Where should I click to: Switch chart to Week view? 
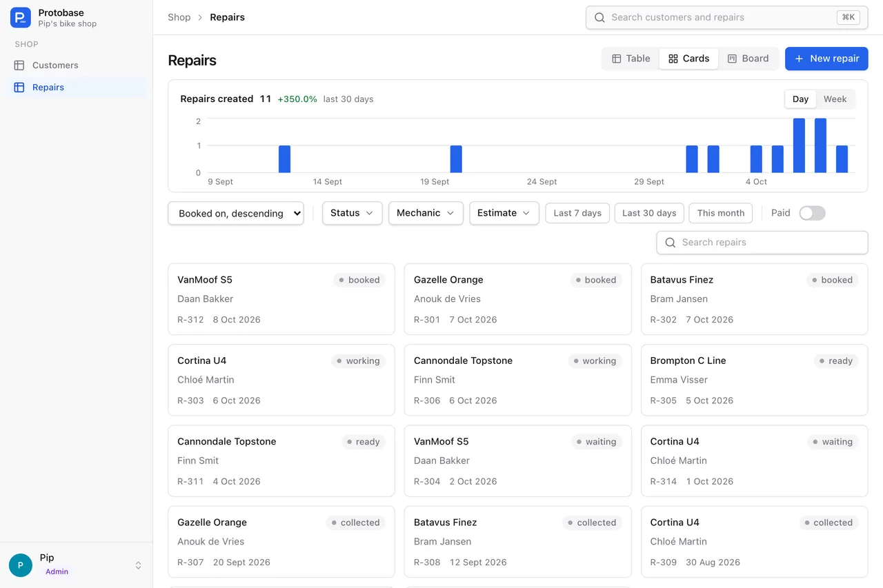coord(835,99)
